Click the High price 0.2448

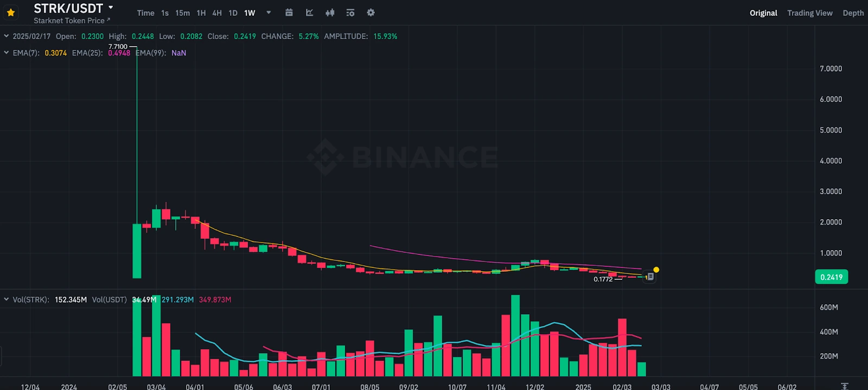click(143, 36)
